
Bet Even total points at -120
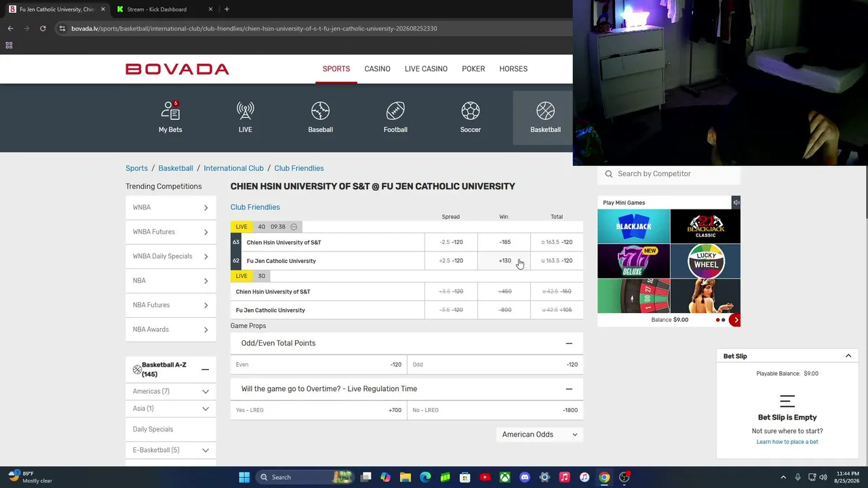(319, 365)
